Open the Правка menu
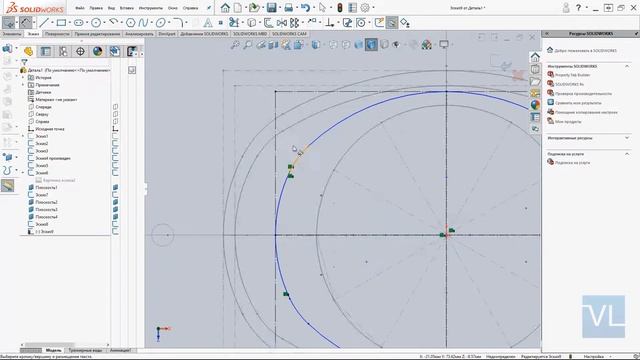This screenshot has width=640, height=360. pos(96,8)
